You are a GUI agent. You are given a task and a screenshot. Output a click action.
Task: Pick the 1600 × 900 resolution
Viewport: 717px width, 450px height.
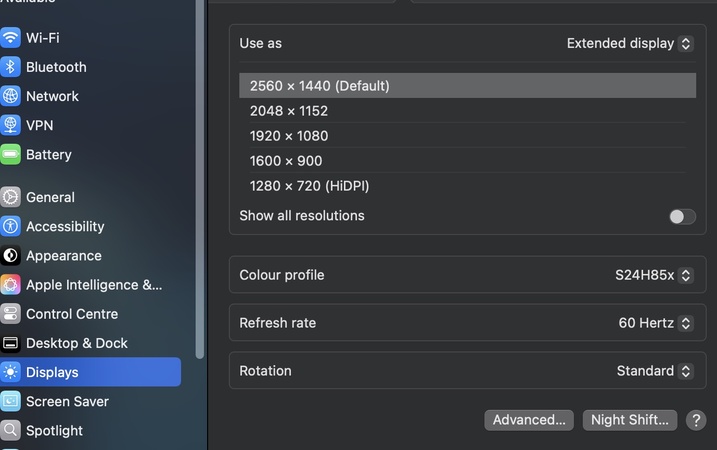click(x=467, y=161)
